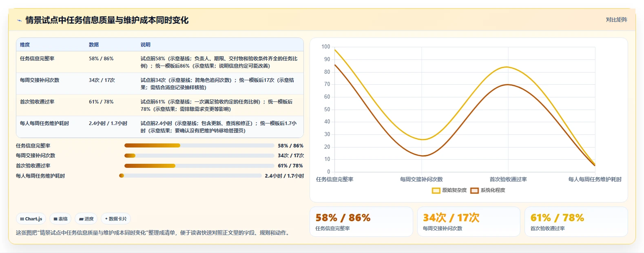644x253 pixels.
Task: Click chart x-axis label 每人每周任务维护耗时
Action: pos(595,179)
